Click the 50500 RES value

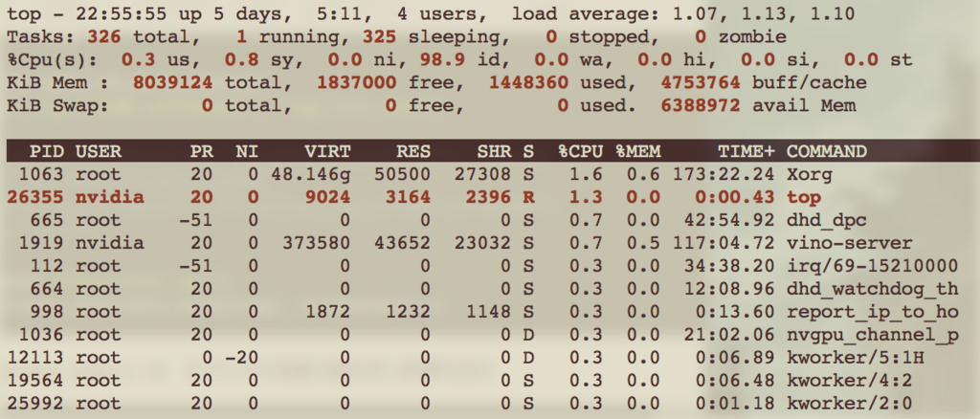[402, 174]
